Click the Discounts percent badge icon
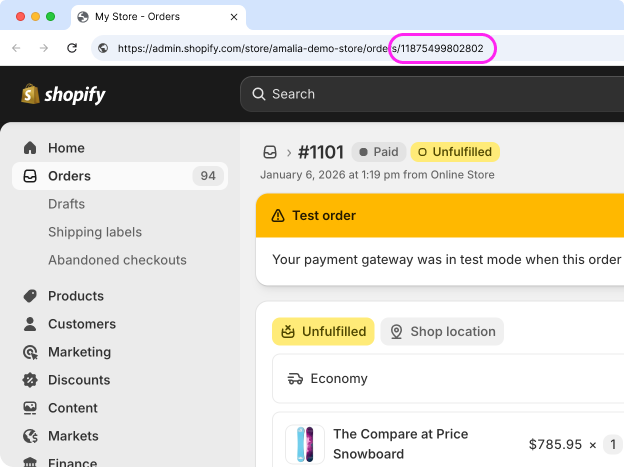 pos(30,380)
